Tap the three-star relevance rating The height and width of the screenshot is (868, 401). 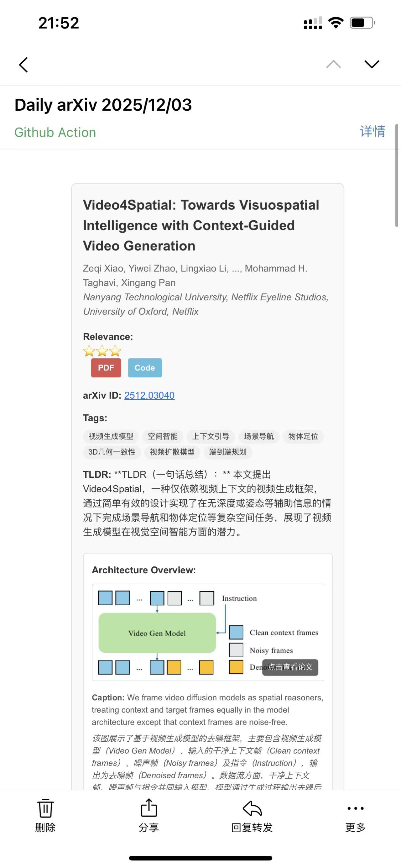(x=102, y=351)
